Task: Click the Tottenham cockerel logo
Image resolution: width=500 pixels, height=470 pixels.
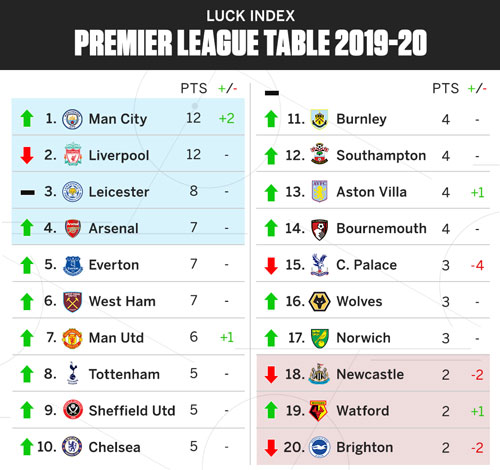Action: point(73,373)
